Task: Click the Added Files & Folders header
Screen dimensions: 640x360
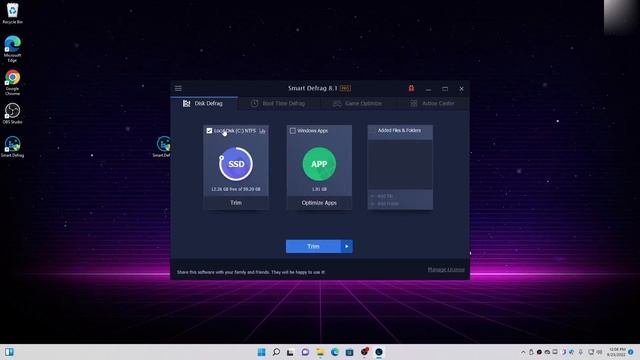Action: point(399,130)
